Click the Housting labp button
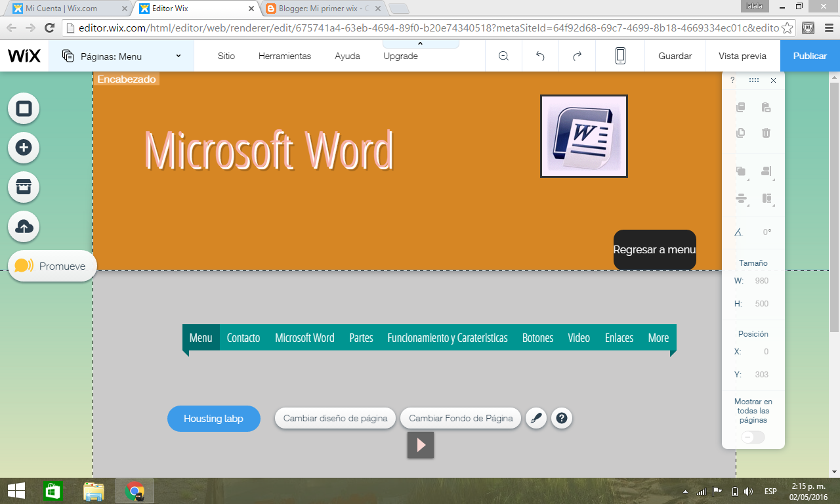Viewport: 840px width, 504px height. click(x=214, y=419)
